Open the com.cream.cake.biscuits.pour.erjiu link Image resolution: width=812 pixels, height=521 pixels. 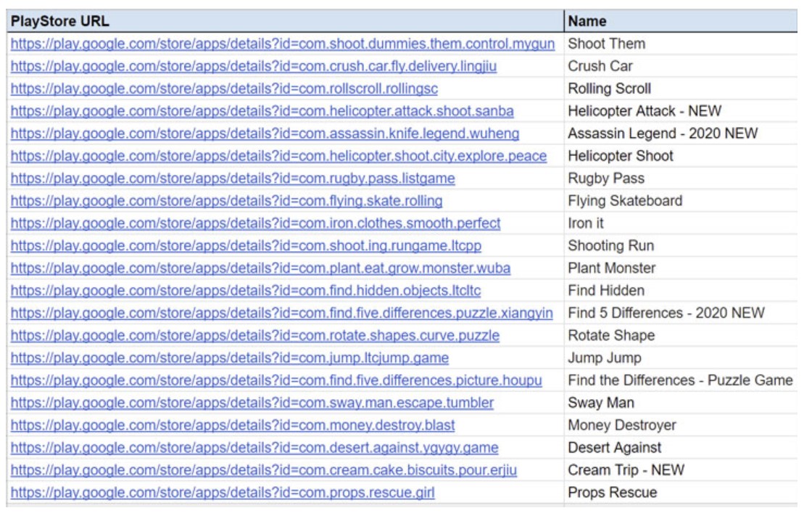(264, 470)
